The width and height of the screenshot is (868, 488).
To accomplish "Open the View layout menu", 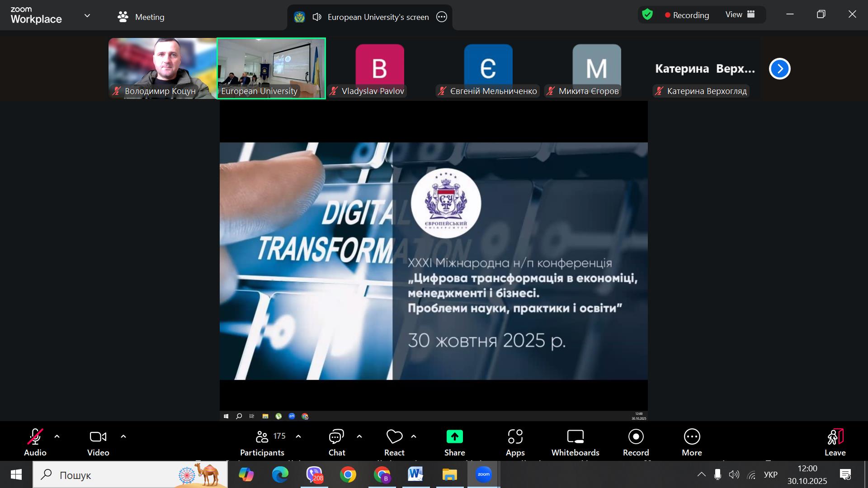I will [x=740, y=15].
